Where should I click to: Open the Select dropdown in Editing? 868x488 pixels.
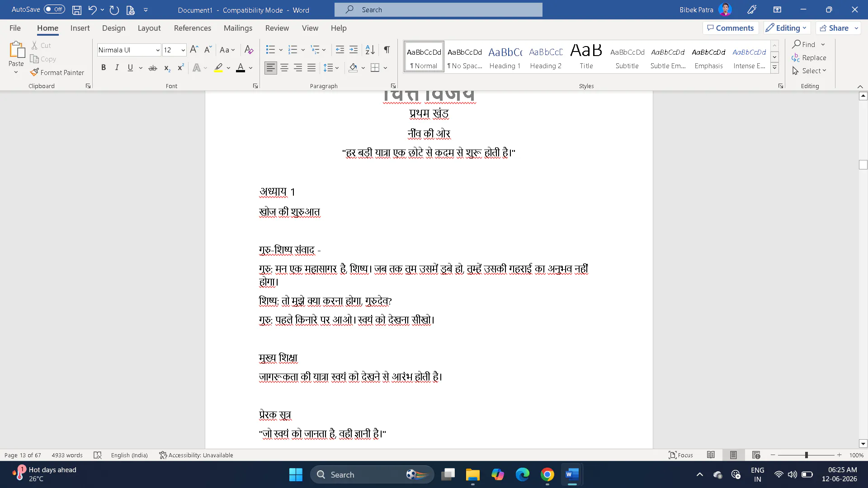(x=809, y=70)
